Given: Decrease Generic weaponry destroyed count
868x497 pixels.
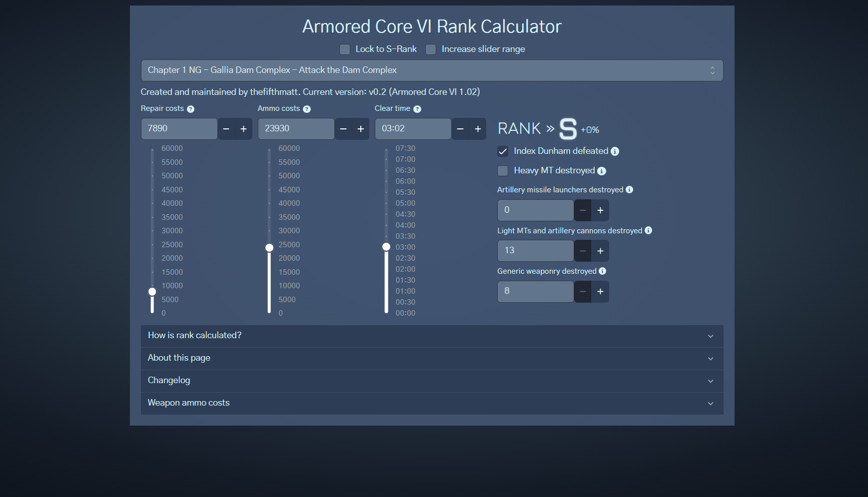Looking at the screenshot, I should pos(583,292).
